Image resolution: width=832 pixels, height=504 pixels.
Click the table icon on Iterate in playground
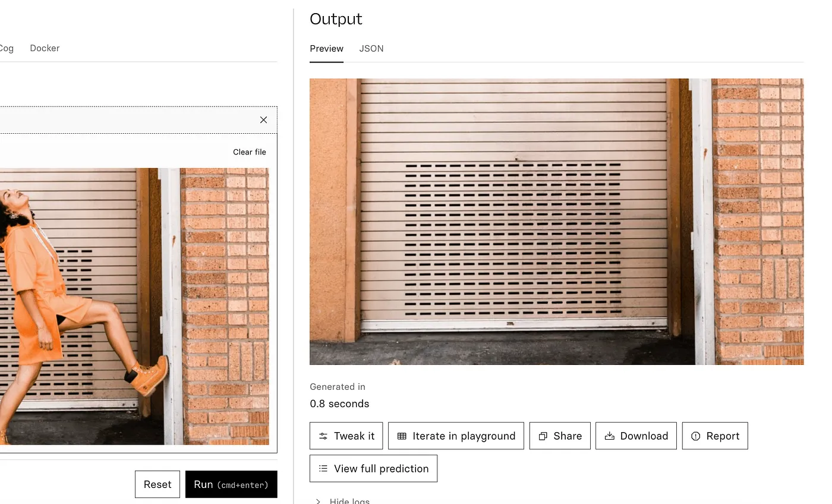pos(402,436)
